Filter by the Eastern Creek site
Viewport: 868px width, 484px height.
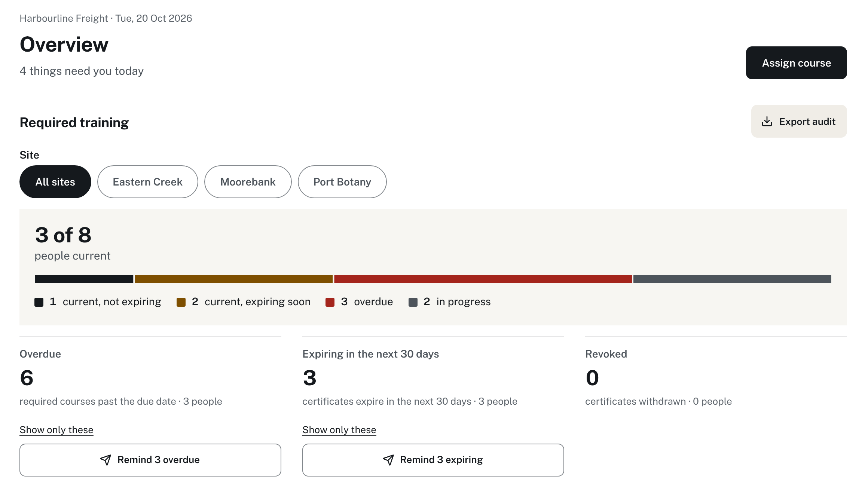(x=147, y=182)
